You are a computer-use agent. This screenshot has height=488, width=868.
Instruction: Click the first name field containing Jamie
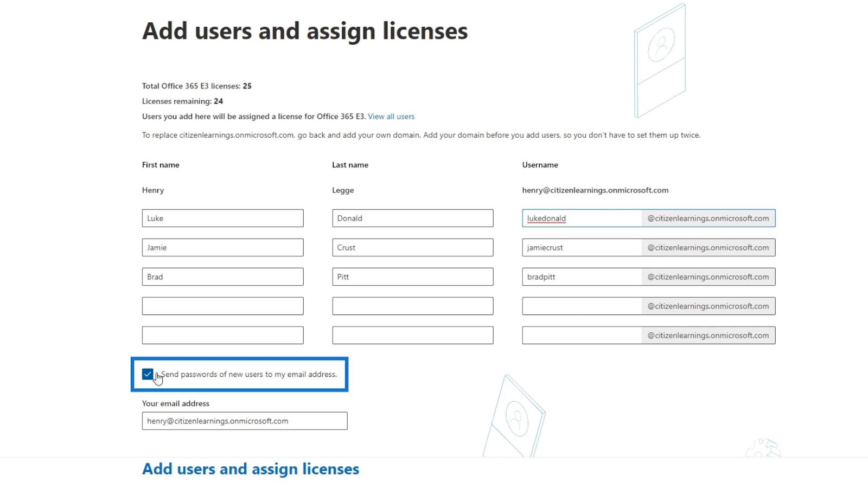222,248
